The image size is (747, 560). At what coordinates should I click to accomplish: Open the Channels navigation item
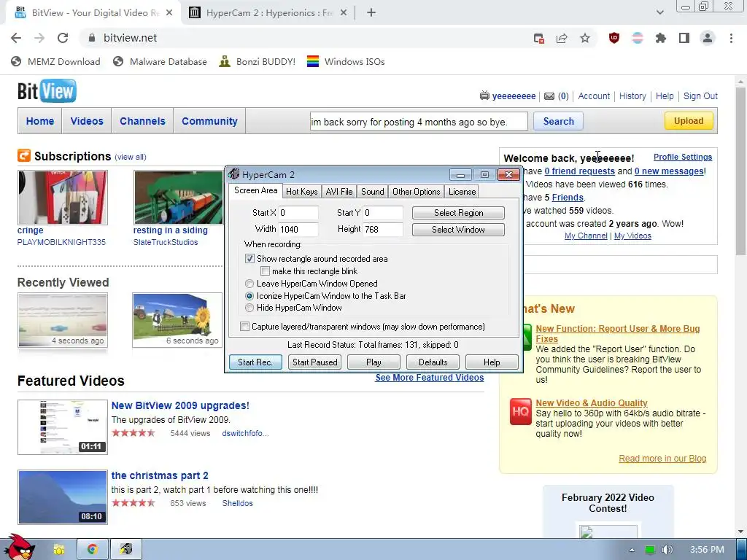(142, 122)
